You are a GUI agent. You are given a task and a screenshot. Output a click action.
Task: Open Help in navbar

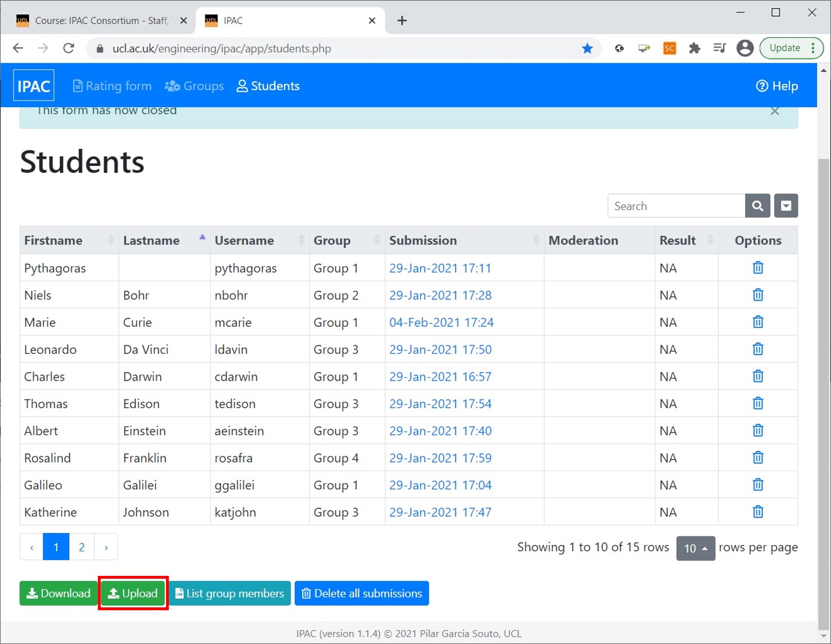[777, 86]
